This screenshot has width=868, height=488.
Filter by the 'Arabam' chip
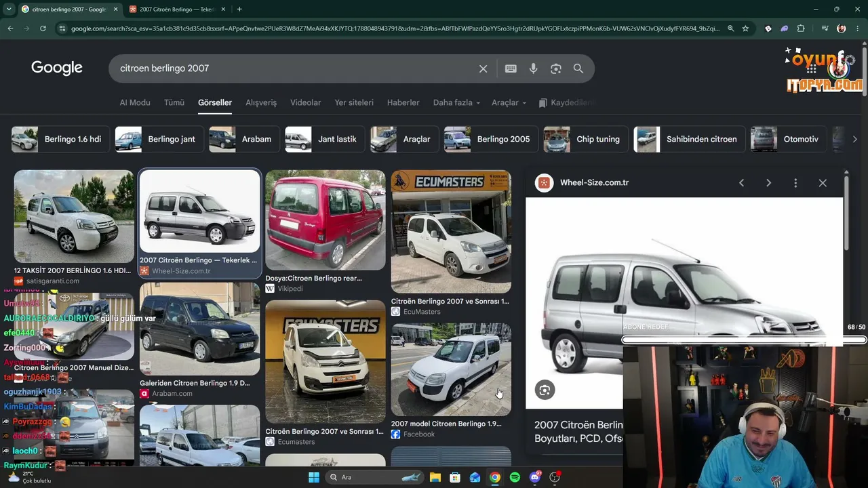point(243,139)
